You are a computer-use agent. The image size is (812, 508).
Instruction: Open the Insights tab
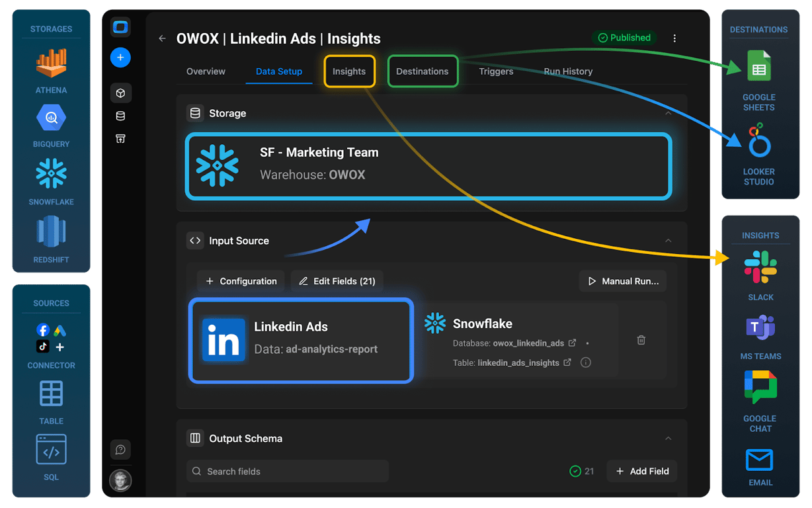349,71
